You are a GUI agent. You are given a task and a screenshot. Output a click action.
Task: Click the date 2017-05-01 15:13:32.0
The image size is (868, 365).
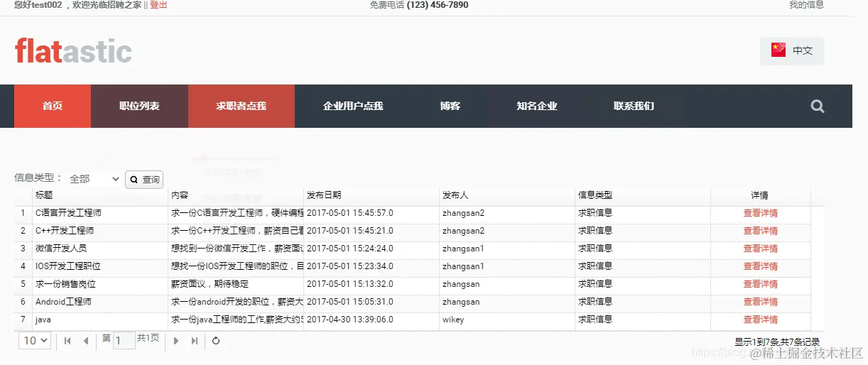[350, 284]
